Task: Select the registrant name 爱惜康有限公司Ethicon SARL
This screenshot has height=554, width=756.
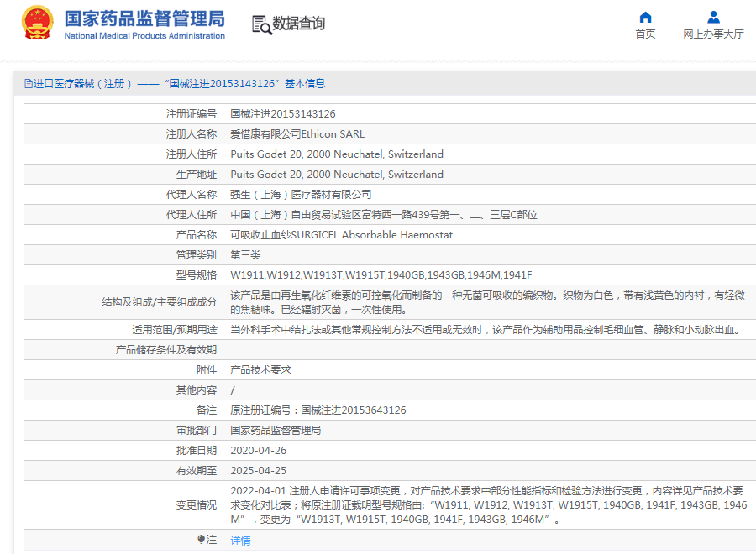Action: pos(297,134)
